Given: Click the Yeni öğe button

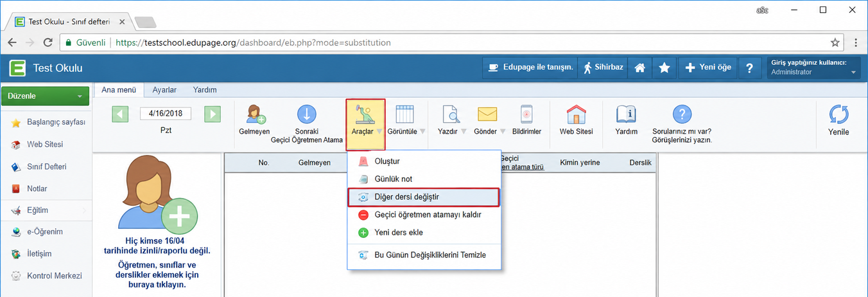Looking at the screenshot, I should pos(708,67).
